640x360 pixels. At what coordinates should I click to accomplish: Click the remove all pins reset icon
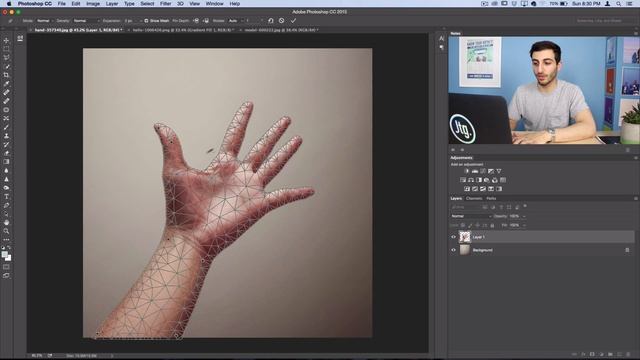[x=271, y=20]
